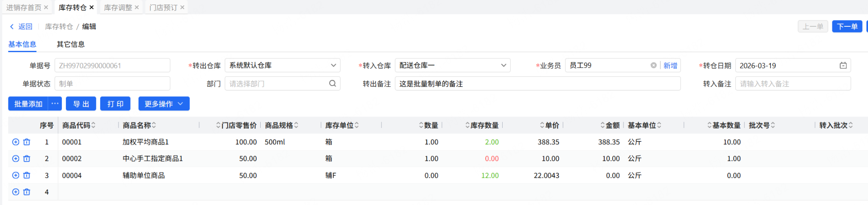The image size is (868, 205).
Task: Click the ellipsis beside 批量添加
Action: [55, 103]
